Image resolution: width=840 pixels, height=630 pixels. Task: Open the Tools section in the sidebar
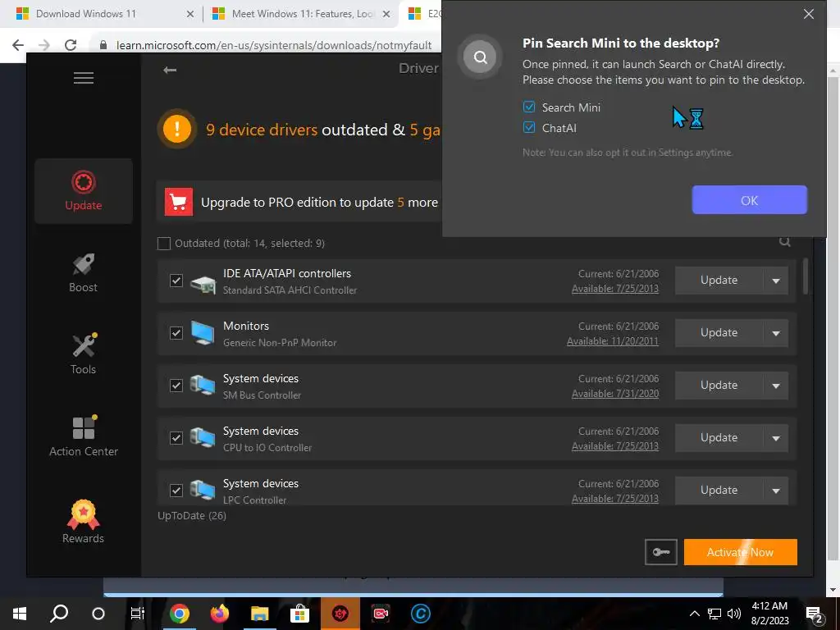pos(84,354)
